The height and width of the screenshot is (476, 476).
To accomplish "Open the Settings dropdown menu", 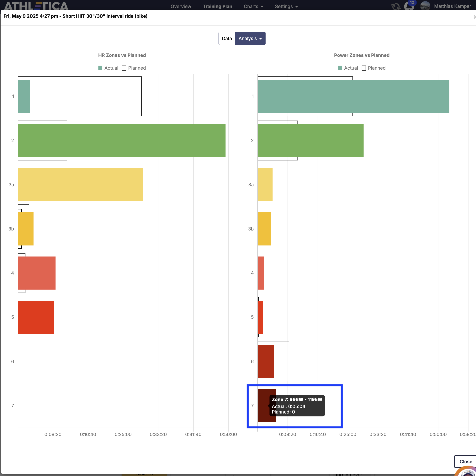I will point(286,6).
